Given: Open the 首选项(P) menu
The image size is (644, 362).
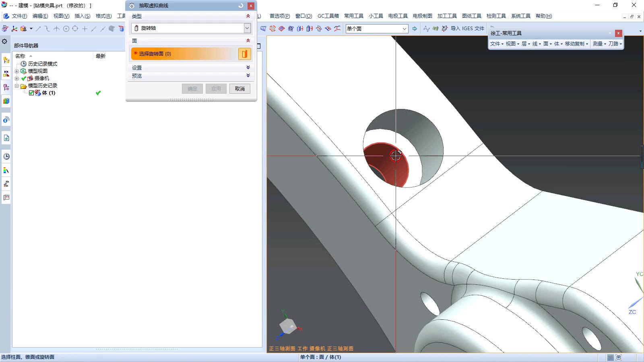Looking at the screenshot, I should point(280,16).
